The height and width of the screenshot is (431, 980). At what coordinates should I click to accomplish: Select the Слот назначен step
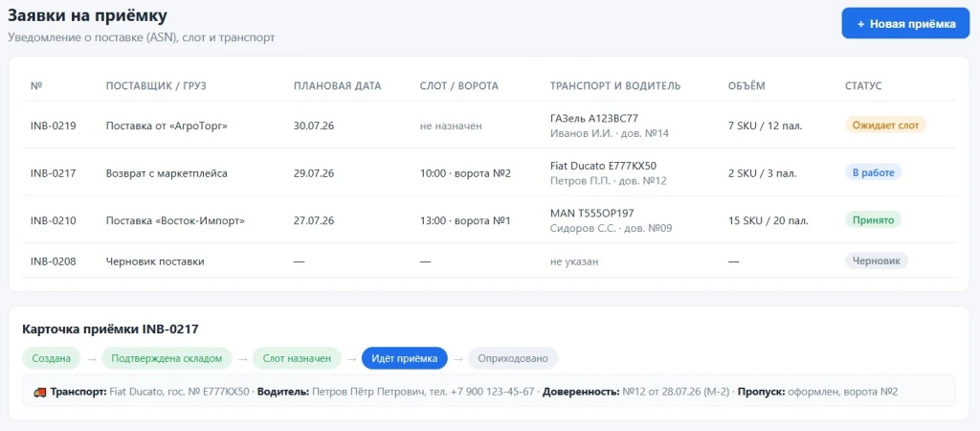click(297, 358)
